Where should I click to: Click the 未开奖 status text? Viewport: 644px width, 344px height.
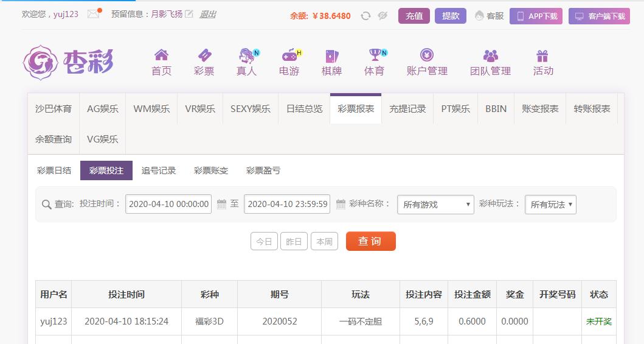click(599, 321)
